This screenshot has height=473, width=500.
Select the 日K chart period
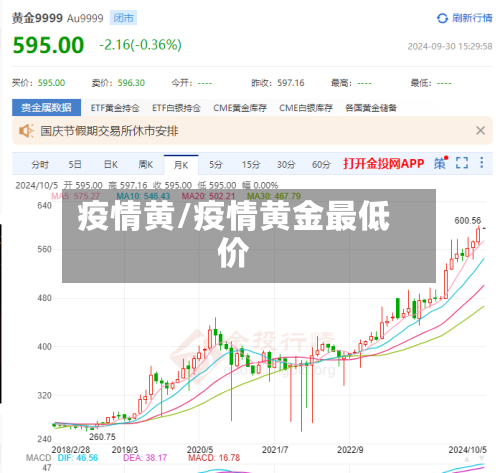pos(111,165)
